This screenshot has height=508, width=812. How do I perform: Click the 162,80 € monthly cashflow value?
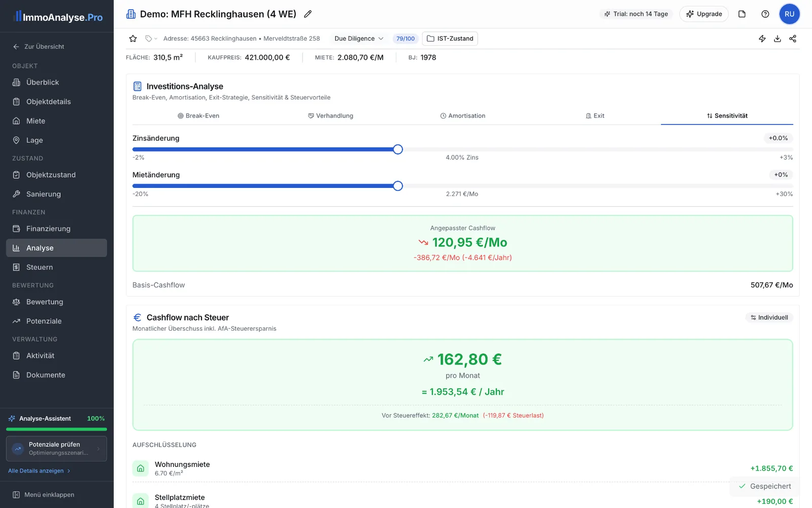tap(469, 359)
